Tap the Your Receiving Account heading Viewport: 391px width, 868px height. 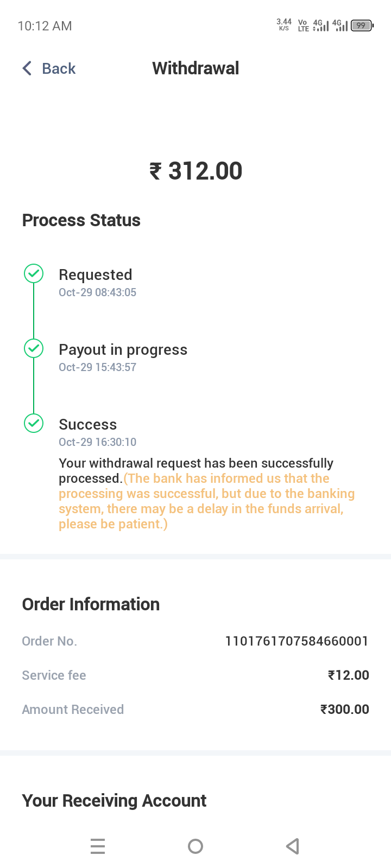click(x=114, y=800)
